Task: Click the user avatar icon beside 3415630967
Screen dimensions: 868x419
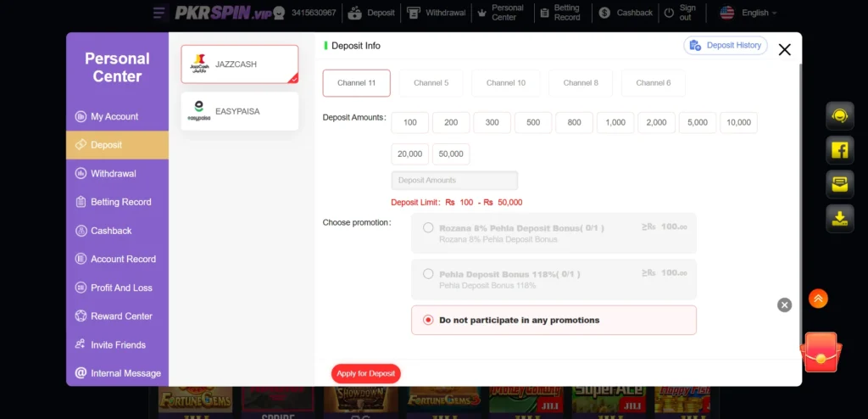Action: pyautogui.click(x=280, y=13)
